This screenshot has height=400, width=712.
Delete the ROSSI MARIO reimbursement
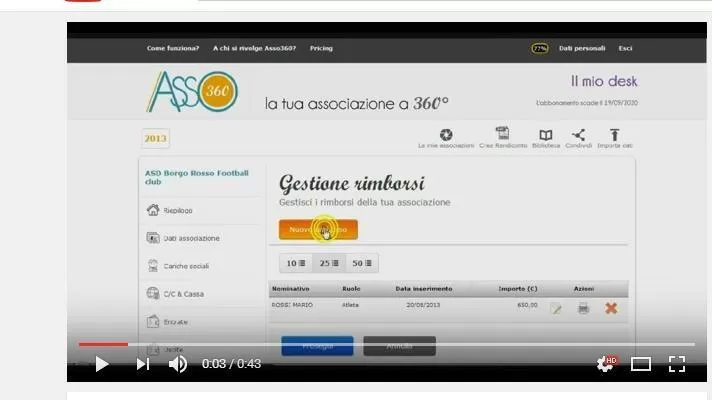pos(611,309)
